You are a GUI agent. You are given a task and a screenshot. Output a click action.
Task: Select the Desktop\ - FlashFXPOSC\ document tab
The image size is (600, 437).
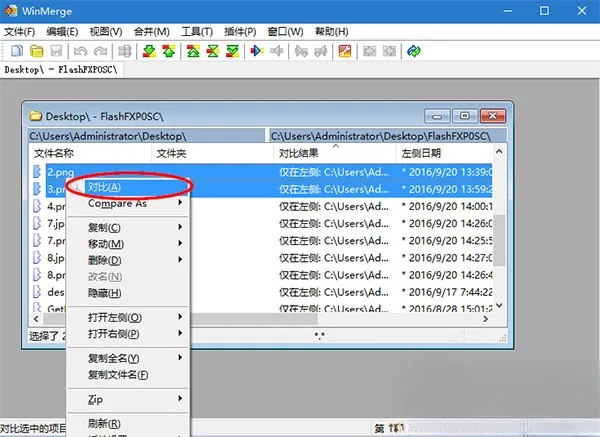[x=61, y=70]
